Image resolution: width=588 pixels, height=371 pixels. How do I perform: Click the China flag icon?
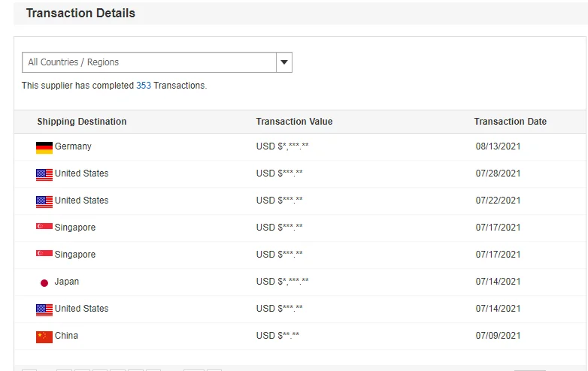[44, 337]
